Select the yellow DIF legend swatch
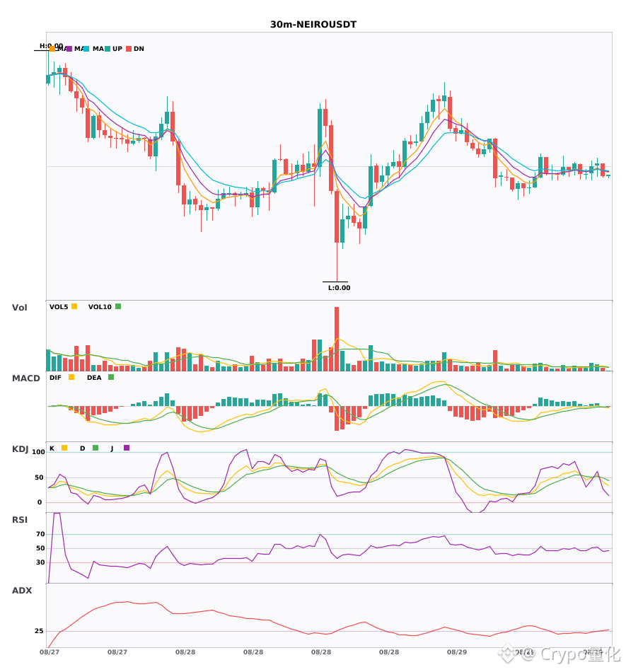This screenshot has height=672, width=626. (x=71, y=377)
